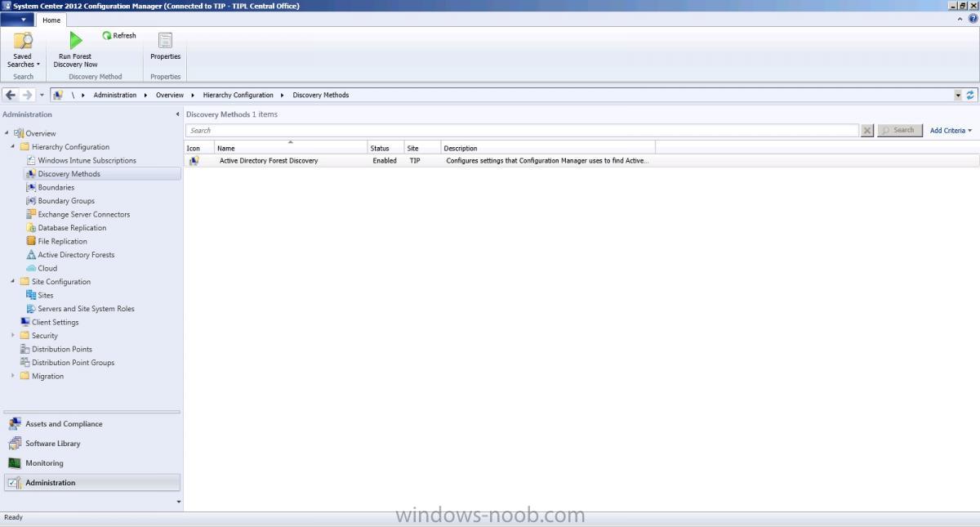Expand the Migration folder node
Viewport: 980px width, 527px height.
(x=13, y=376)
